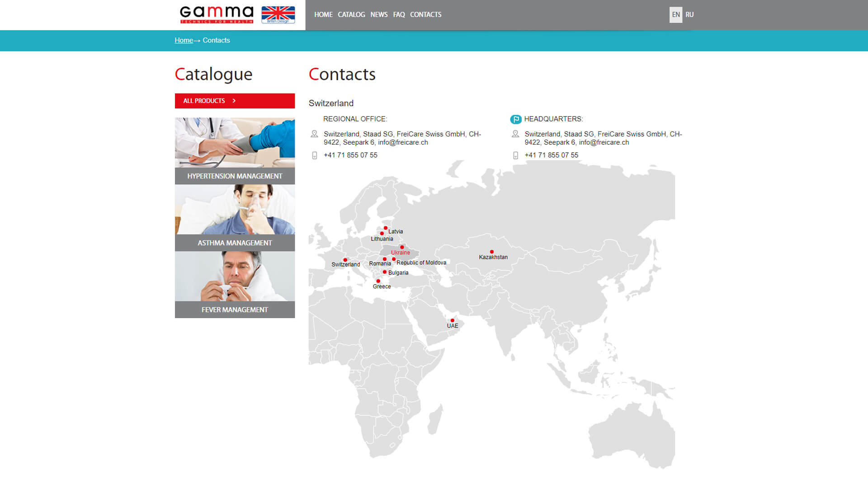
Task: Click the regional office phone icon
Action: pyautogui.click(x=315, y=155)
